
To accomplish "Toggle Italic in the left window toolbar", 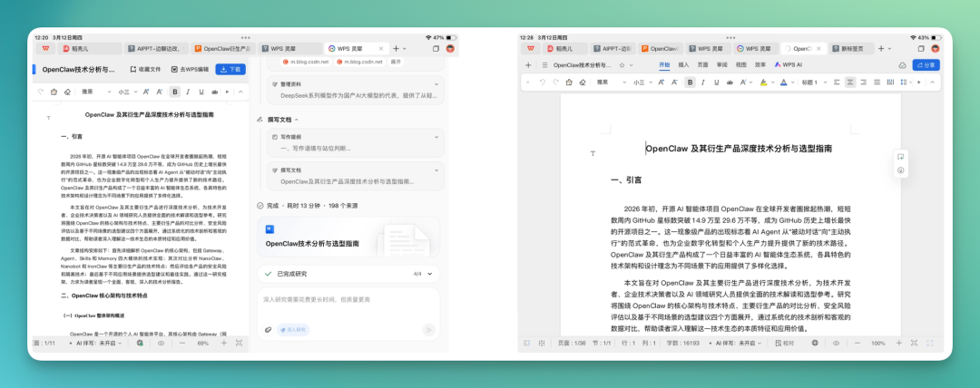I will tap(188, 92).
